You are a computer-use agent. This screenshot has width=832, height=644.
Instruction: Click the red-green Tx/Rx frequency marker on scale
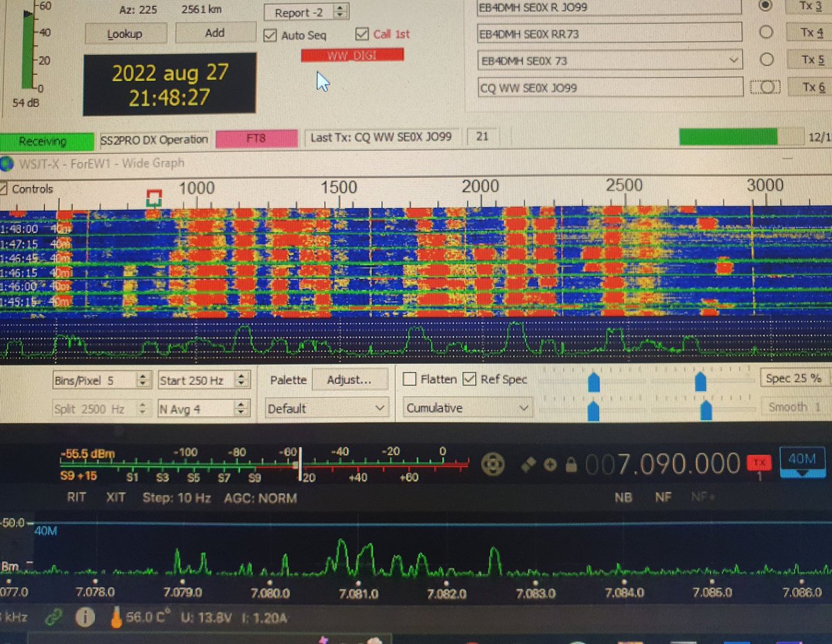click(x=154, y=199)
